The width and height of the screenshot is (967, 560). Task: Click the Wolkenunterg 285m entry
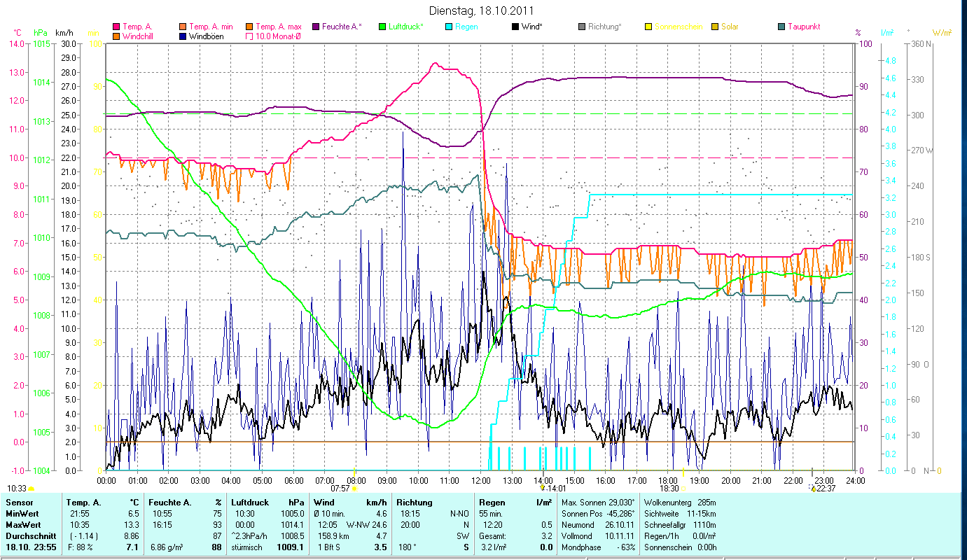tap(679, 503)
